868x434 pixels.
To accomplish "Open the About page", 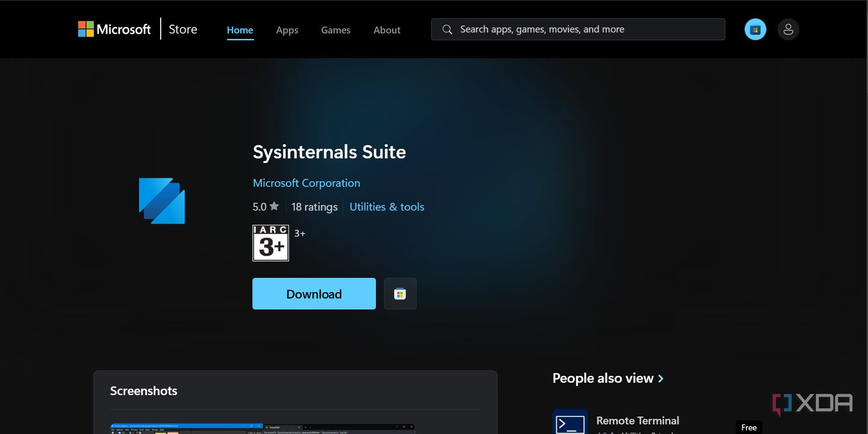I will (386, 30).
